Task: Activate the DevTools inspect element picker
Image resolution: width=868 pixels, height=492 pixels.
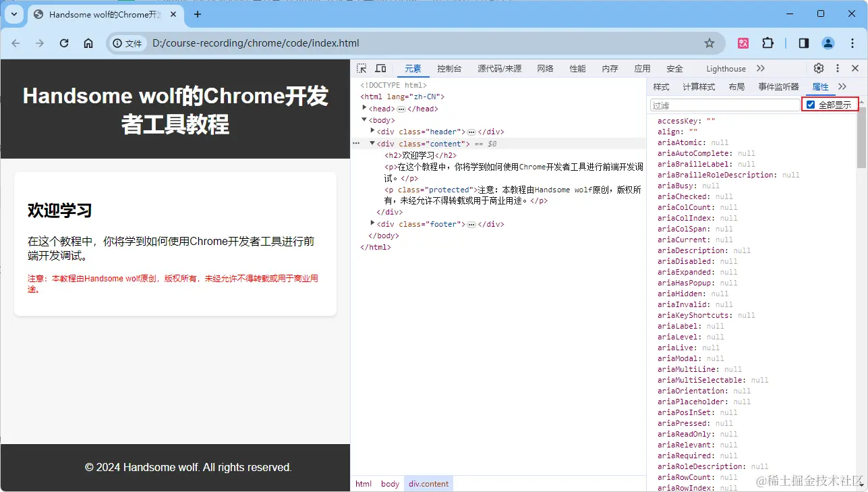Action: (362, 68)
